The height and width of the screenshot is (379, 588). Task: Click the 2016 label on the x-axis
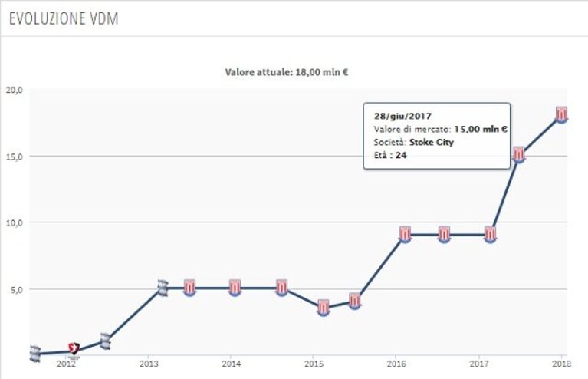pyautogui.click(x=396, y=364)
